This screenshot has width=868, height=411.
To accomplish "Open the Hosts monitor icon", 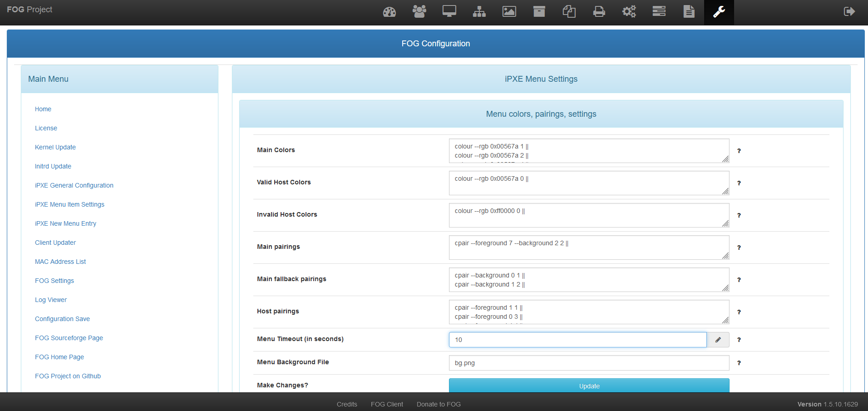I will point(449,12).
